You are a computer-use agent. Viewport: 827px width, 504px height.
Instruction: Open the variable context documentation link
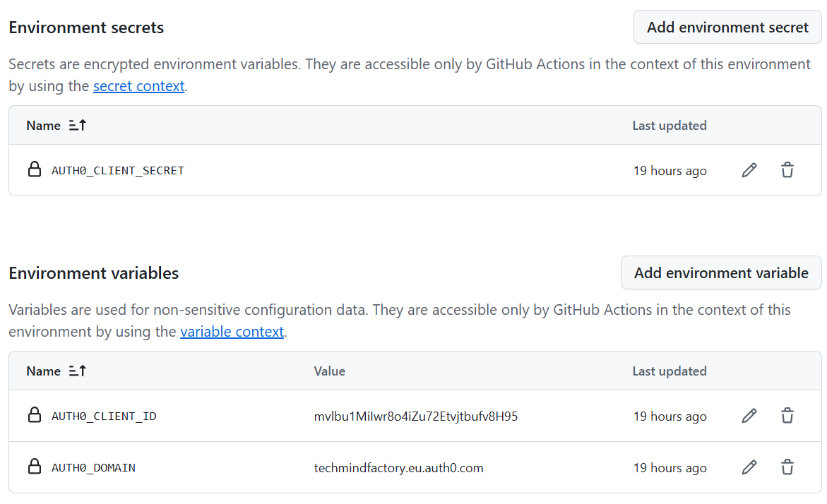point(232,331)
